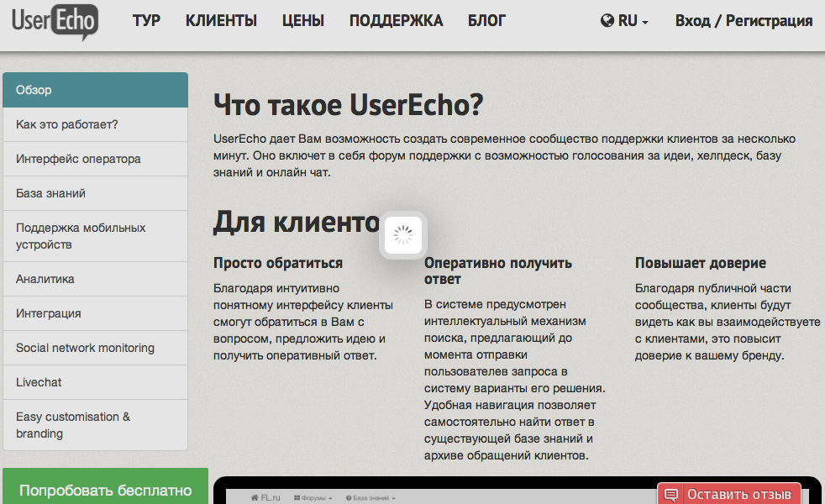The image size is (825, 504).
Task: Select База знаний in the sidebar
Action: click(95, 193)
